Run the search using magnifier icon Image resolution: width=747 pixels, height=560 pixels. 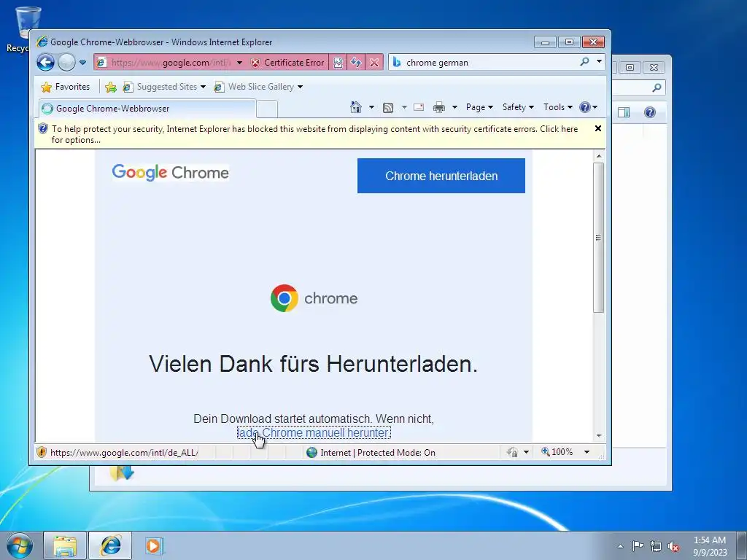click(x=584, y=62)
